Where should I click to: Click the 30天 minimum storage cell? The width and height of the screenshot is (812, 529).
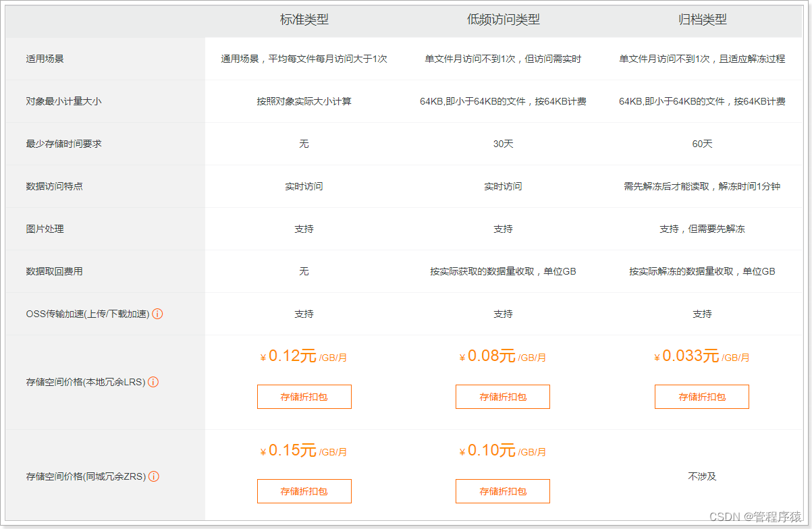point(502,144)
